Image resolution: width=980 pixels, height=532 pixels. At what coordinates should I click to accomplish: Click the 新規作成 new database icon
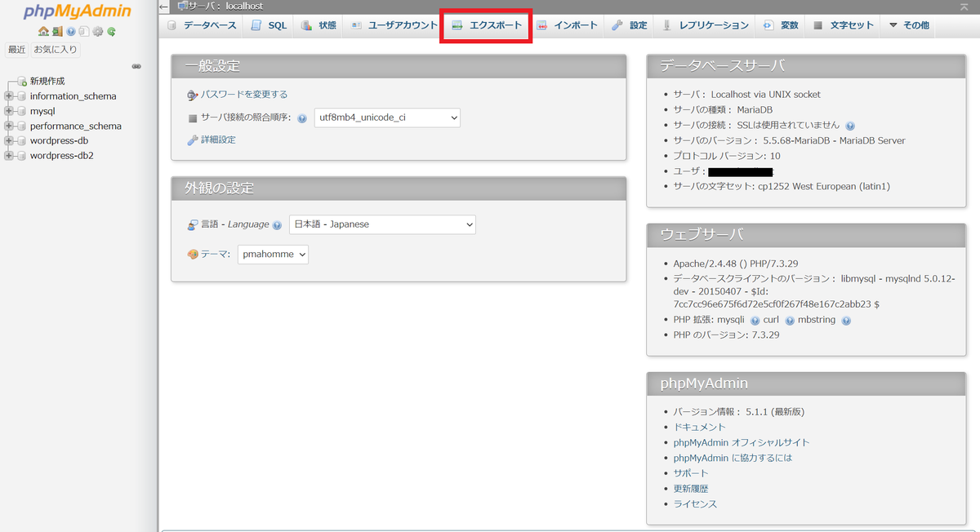pyautogui.click(x=22, y=82)
